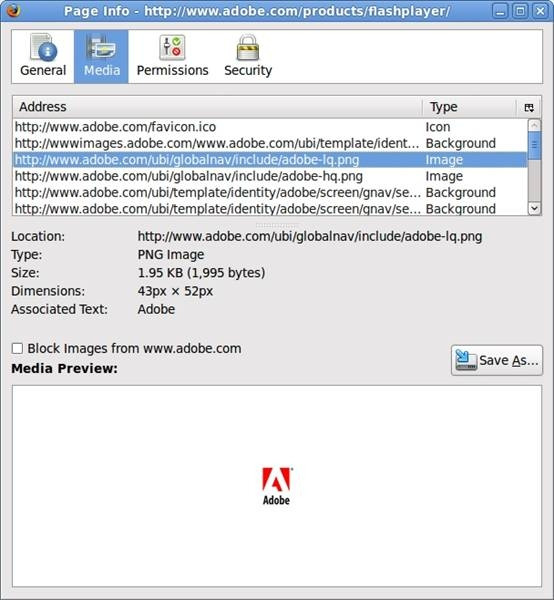
Task: Click the Adobe logo preview image
Action: [x=276, y=486]
